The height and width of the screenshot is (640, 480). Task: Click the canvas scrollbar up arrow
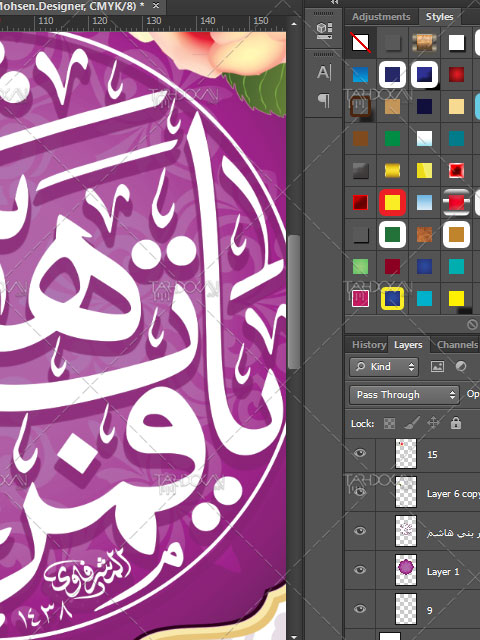(x=293, y=24)
